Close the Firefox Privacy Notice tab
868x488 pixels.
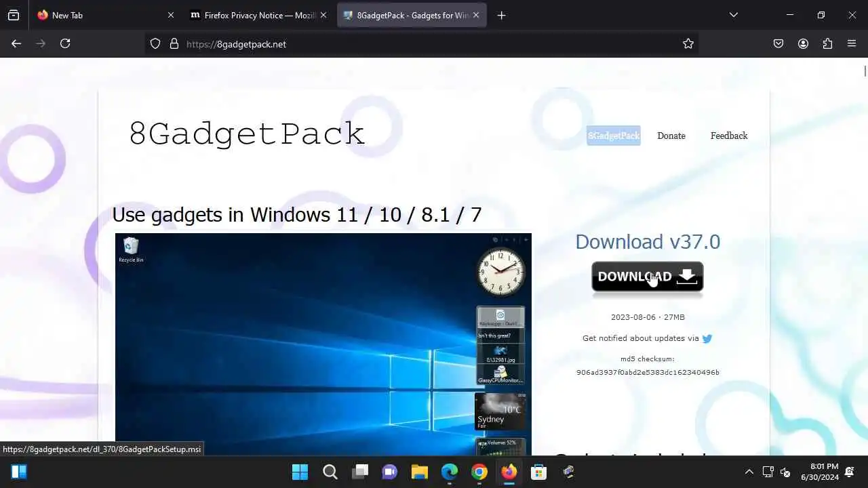pos(323,15)
